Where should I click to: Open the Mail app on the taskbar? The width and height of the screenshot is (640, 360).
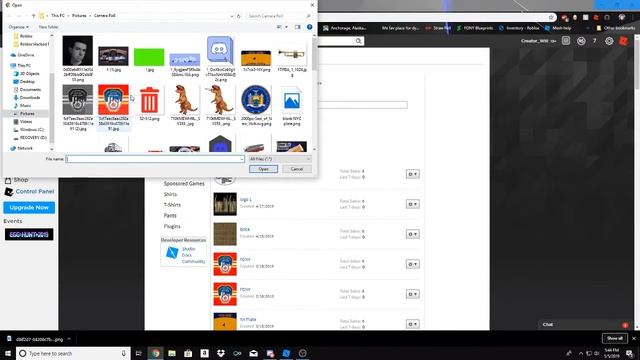tap(253, 353)
